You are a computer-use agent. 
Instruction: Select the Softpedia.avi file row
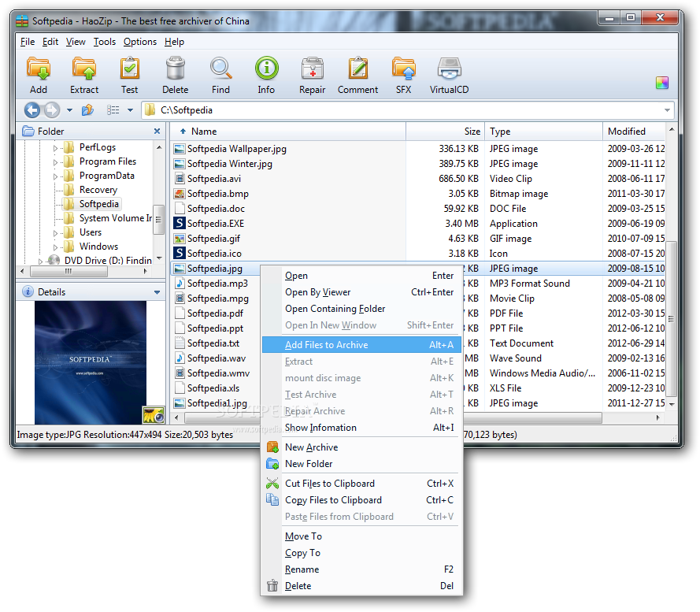click(x=419, y=179)
